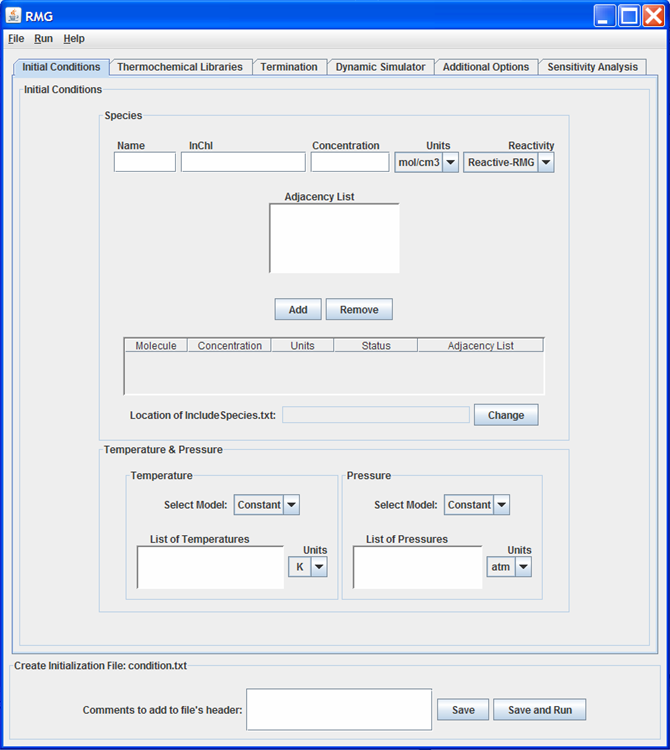Click the Change location button
This screenshot has height=750, width=670.
coord(506,415)
